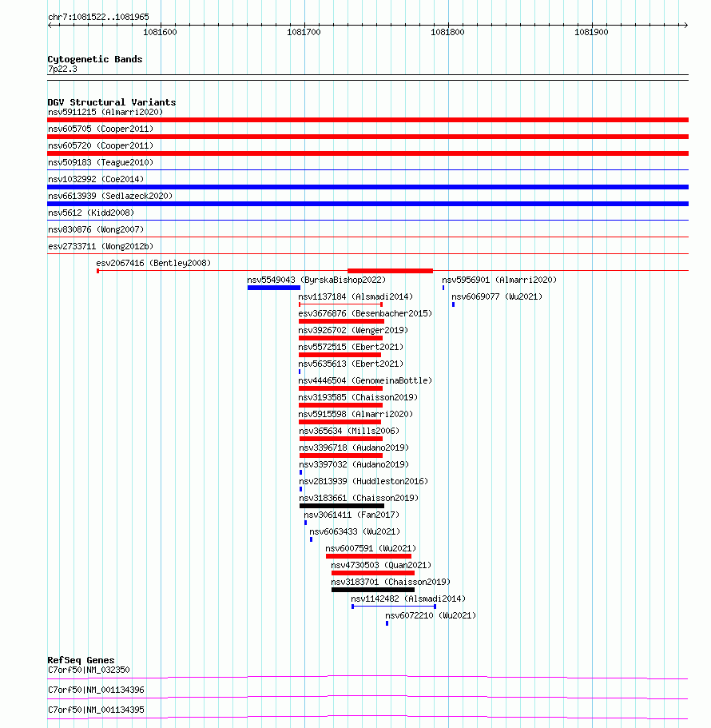The image size is (711, 728).
Task: Click the 7p22.3 band label
Action: coord(62,70)
